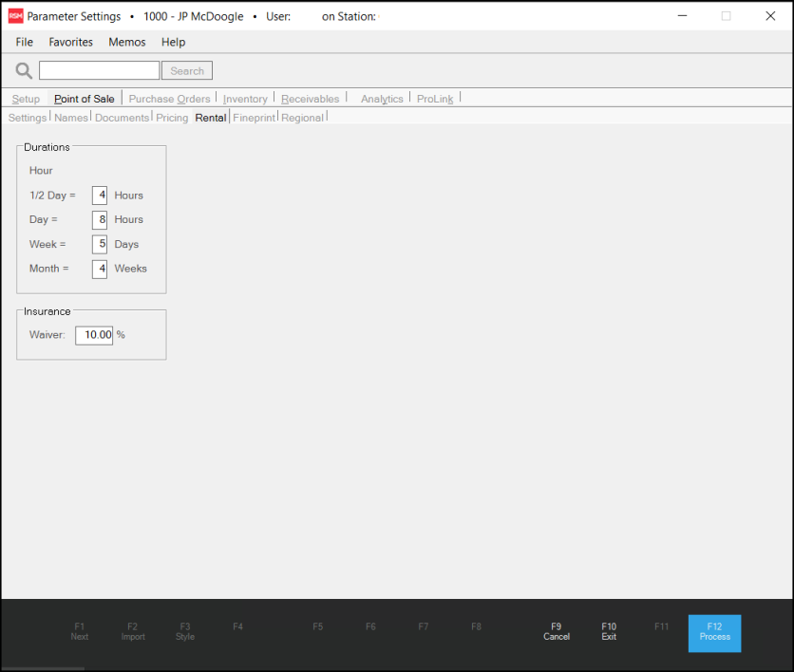Switch to the Setup tab
794x672 pixels.
[x=26, y=99]
